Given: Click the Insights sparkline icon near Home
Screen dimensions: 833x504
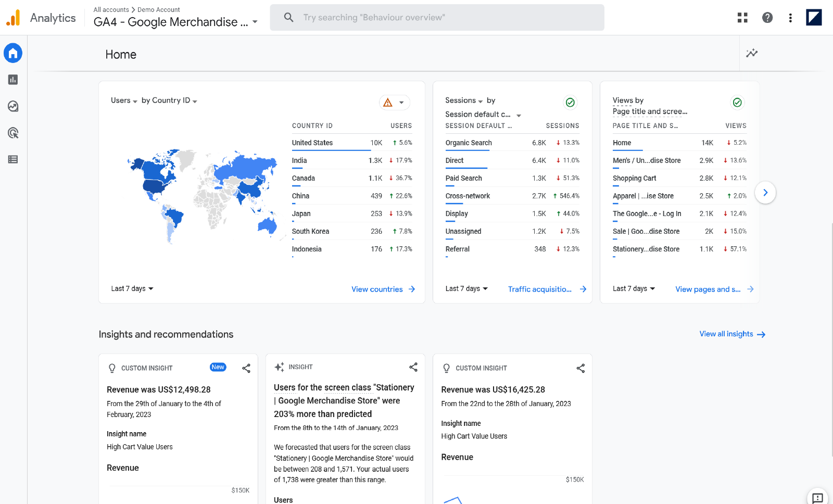Looking at the screenshot, I should point(751,53).
